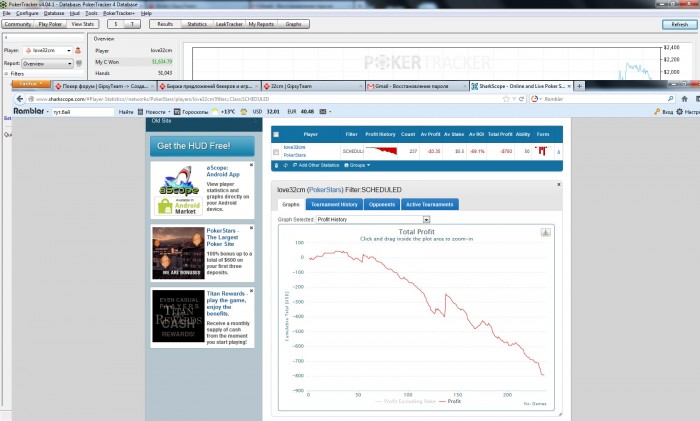
Task: Click the Rambler mail envelope icon
Action: point(323,112)
